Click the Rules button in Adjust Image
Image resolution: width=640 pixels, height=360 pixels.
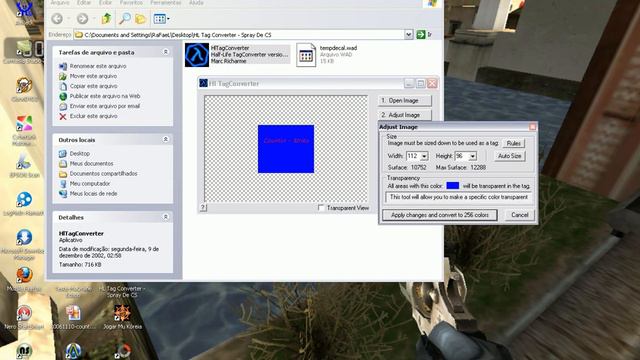coord(513,143)
